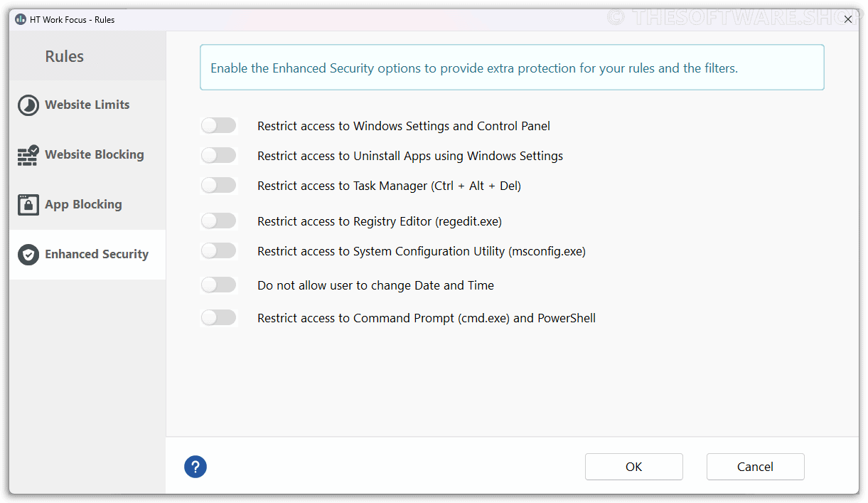Click the 'Restrict access to Registry Editor' label
Image resolution: width=868 pixels, height=503 pixels.
point(380,221)
